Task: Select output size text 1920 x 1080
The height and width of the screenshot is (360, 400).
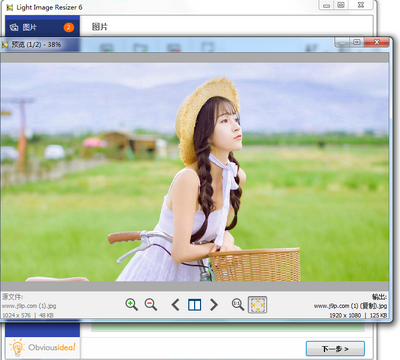Action: 345,315
